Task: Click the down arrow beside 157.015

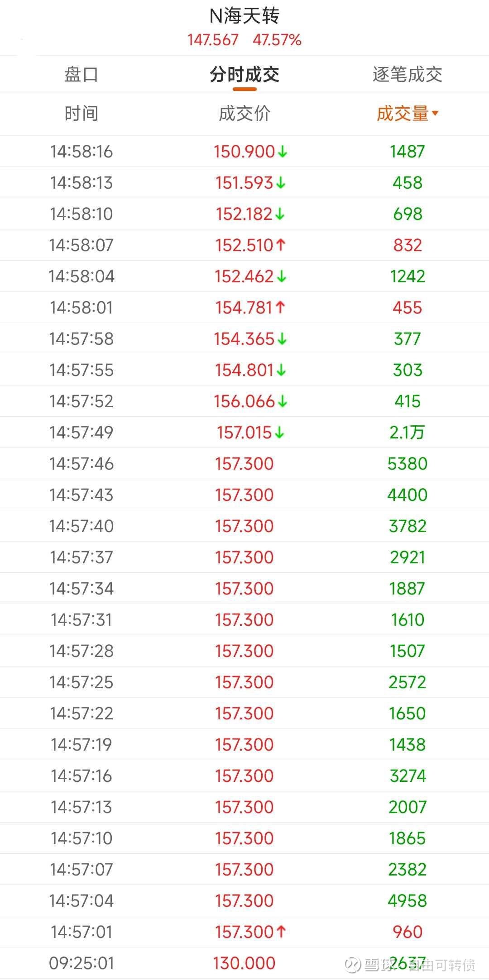Action: tap(280, 433)
